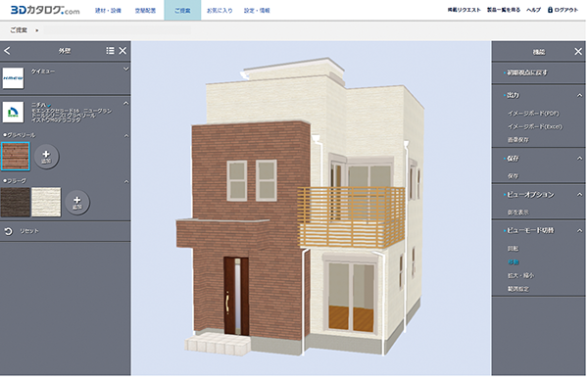The image size is (588, 379).
Task: Select 回転 view mode
Action: (513, 248)
